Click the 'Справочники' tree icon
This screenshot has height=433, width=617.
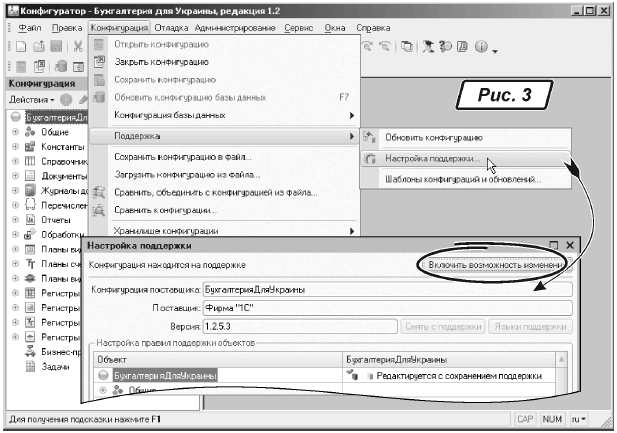tap(30, 161)
